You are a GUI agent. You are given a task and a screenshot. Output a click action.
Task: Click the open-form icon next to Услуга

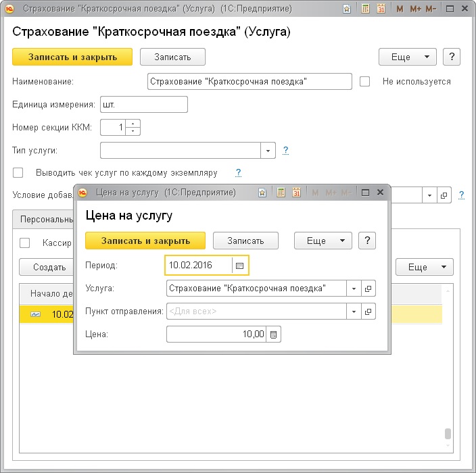[x=368, y=289]
